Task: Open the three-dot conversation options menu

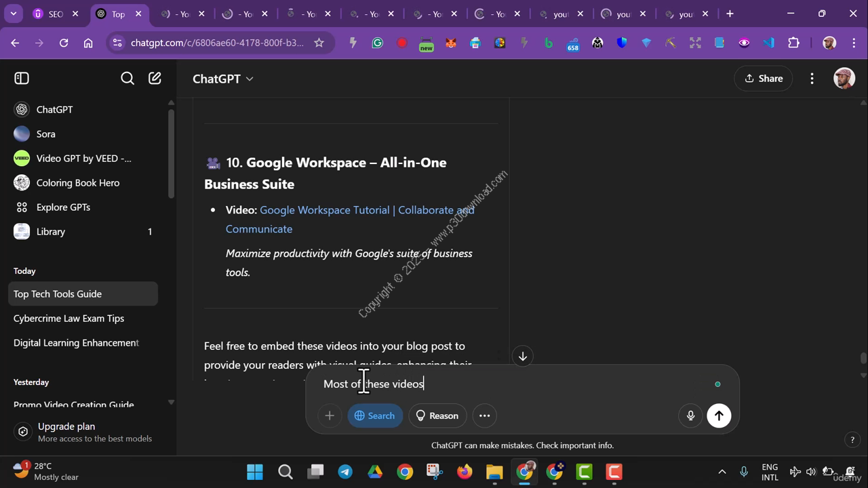Action: pyautogui.click(x=812, y=79)
